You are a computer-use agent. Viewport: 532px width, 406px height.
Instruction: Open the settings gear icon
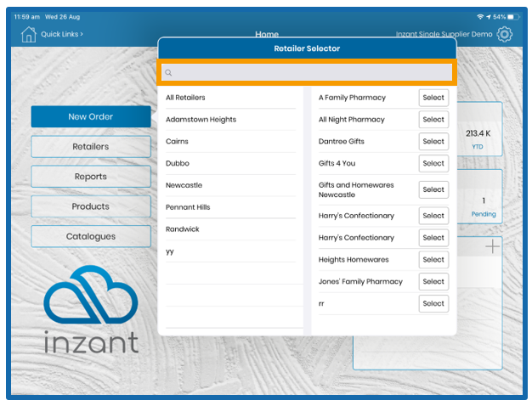(505, 34)
